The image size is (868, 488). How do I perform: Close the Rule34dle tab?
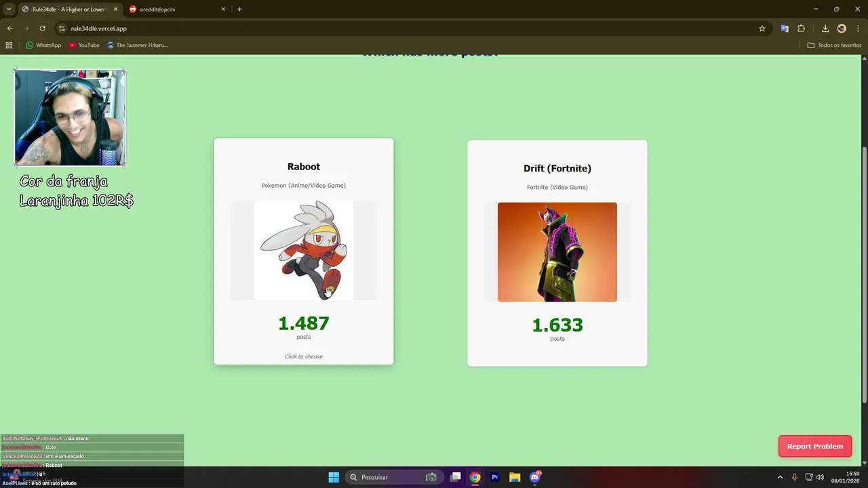[x=115, y=9]
